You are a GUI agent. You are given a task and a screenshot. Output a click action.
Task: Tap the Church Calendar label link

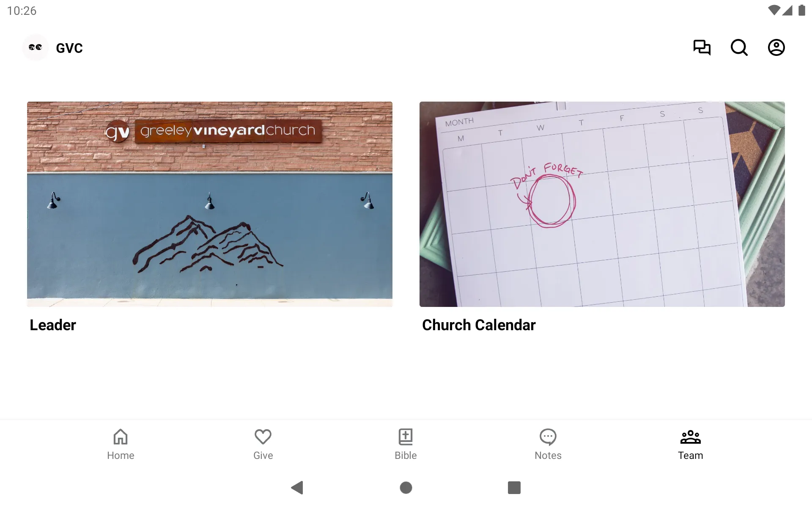coord(479,325)
